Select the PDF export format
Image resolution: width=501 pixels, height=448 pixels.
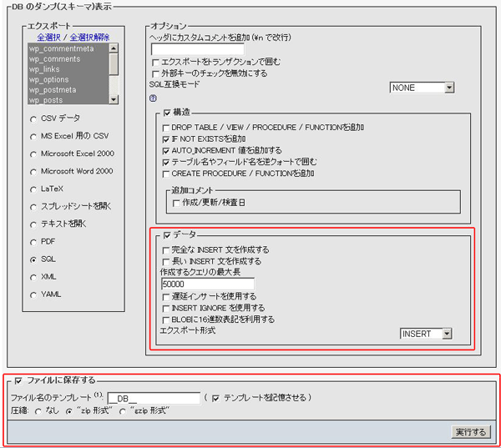[33, 243]
